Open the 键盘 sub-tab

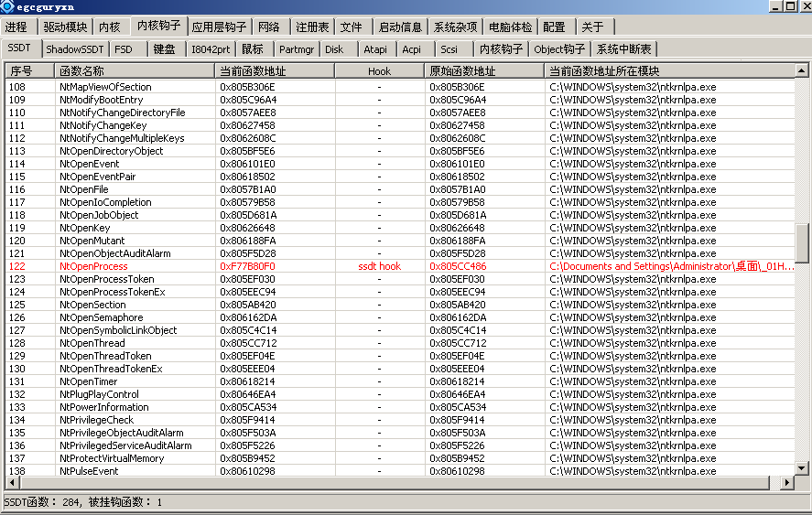click(x=164, y=48)
